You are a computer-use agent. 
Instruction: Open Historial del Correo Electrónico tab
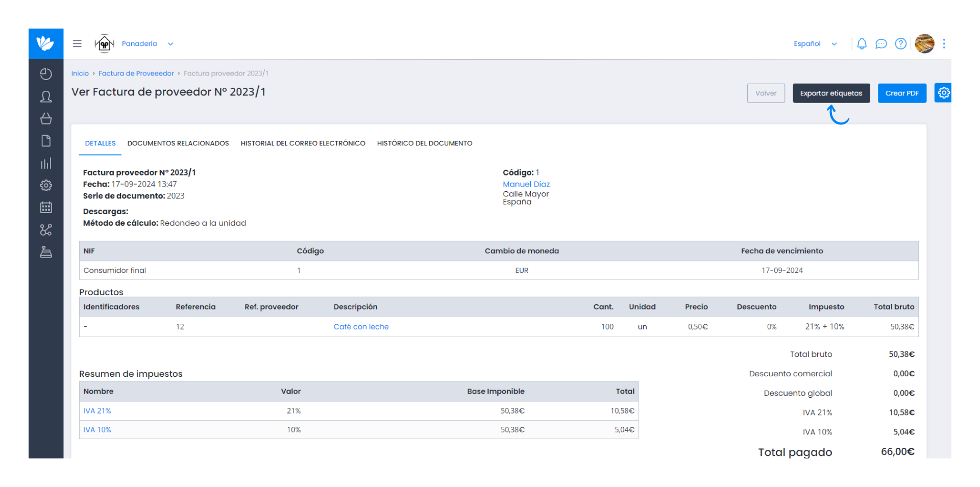pos(303,143)
